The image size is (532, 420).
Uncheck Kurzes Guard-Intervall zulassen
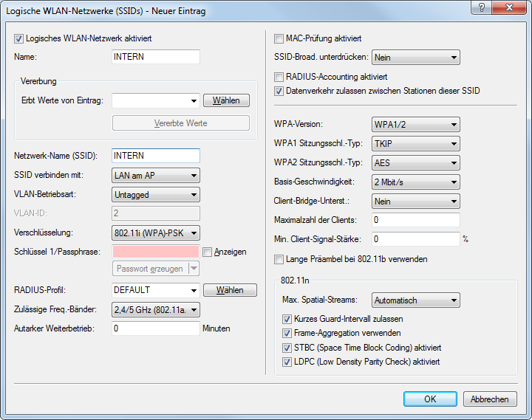pyautogui.click(x=287, y=319)
